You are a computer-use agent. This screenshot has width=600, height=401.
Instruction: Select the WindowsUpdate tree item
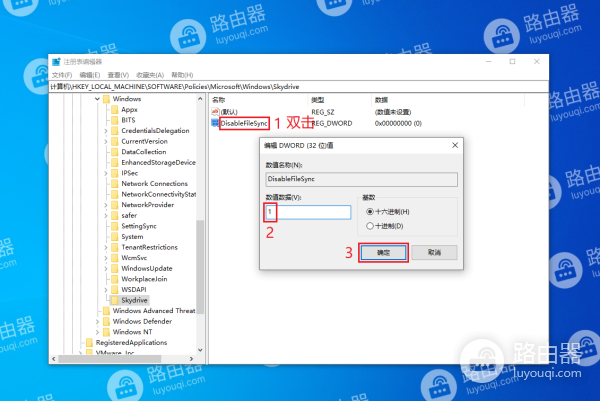[147, 269]
